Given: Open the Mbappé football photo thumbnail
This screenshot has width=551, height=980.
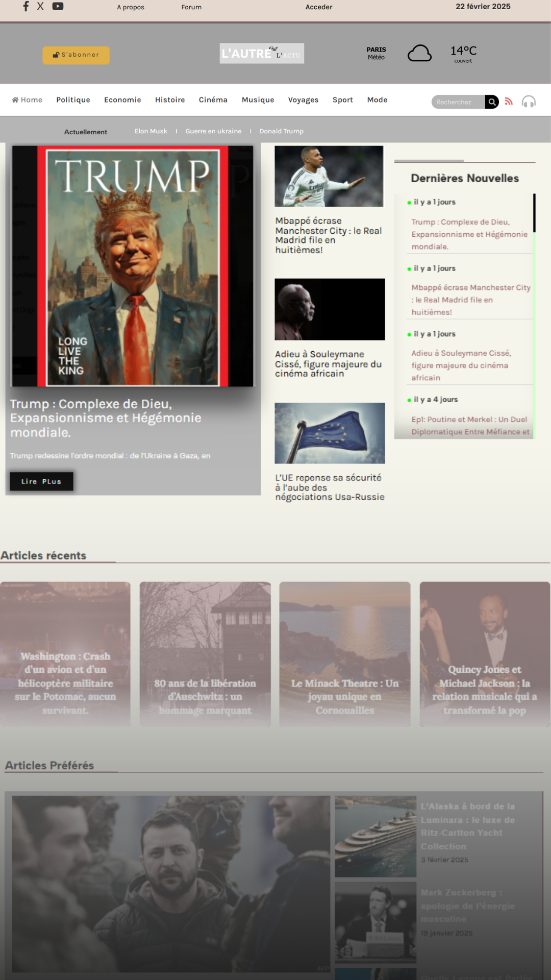Looking at the screenshot, I should (x=329, y=176).
